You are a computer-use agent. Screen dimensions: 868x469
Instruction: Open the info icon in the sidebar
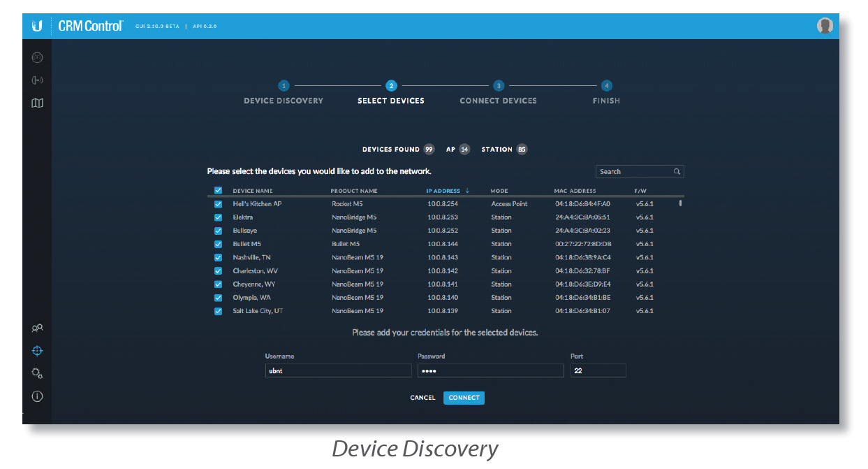pos(38,396)
